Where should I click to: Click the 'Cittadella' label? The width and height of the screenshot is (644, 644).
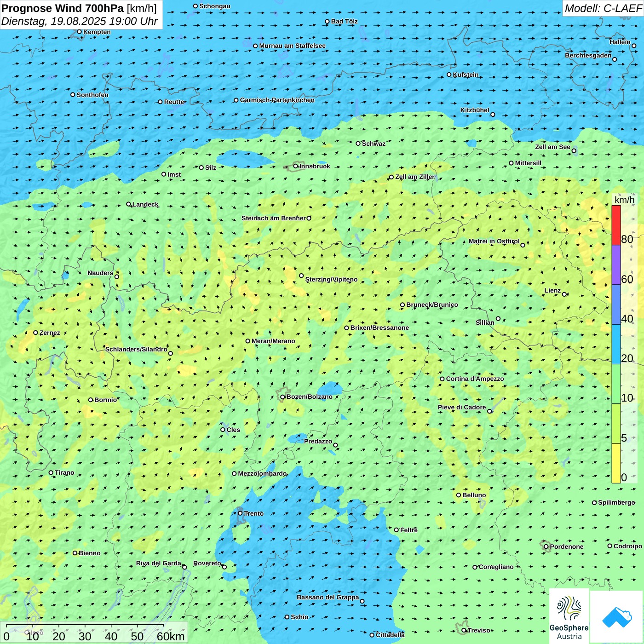click(x=390, y=635)
